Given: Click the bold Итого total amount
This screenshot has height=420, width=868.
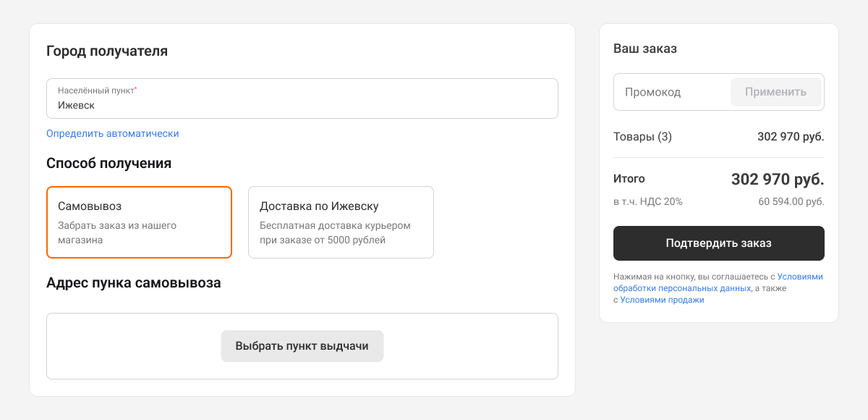Looking at the screenshot, I should pos(778,180).
